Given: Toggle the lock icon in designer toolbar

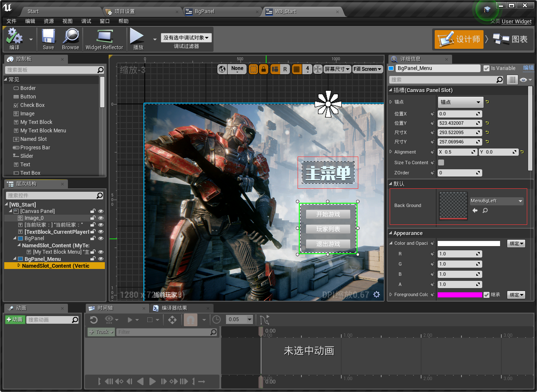Looking at the screenshot, I should [x=263, y=69].
